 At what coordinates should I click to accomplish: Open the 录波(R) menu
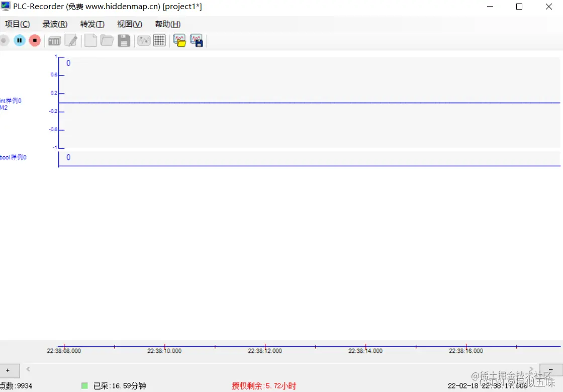click(x=55, y=24)
